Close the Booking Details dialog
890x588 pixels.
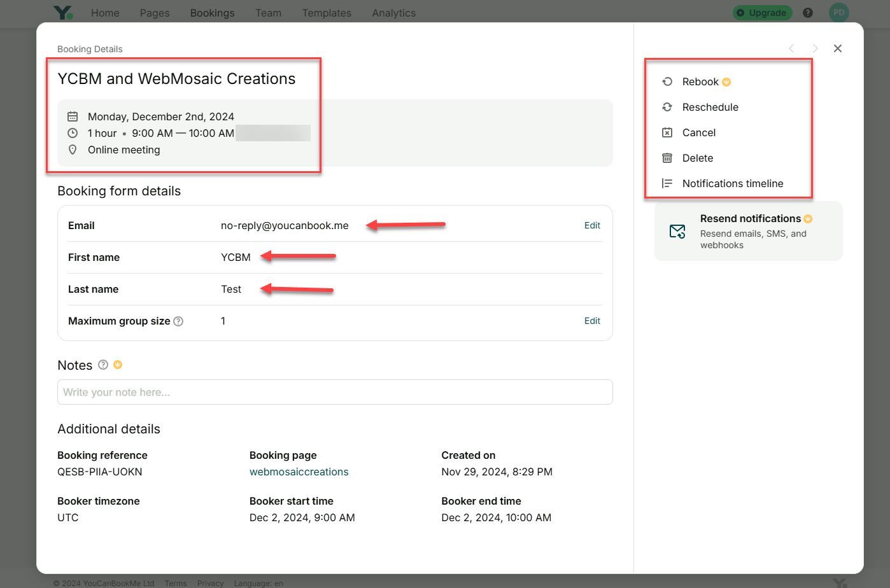coord(838,48)
